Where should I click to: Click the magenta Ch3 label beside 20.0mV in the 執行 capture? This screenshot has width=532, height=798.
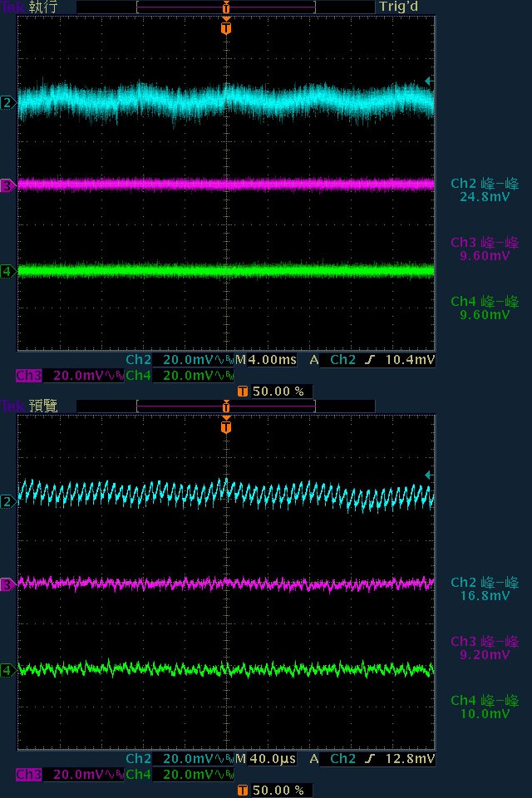coord(28,376)
